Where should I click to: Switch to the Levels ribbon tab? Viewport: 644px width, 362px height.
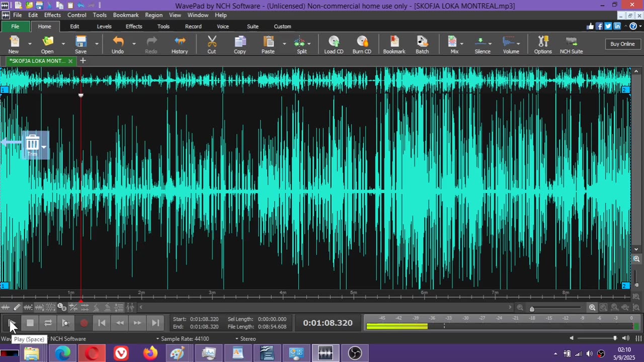coord(104,26)
